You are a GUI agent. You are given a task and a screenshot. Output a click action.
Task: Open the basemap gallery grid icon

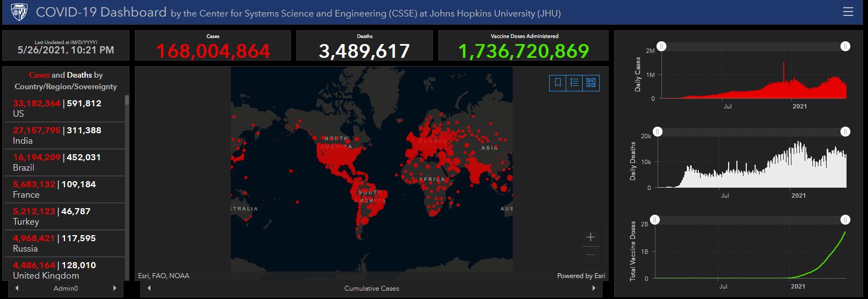[591, 83]
